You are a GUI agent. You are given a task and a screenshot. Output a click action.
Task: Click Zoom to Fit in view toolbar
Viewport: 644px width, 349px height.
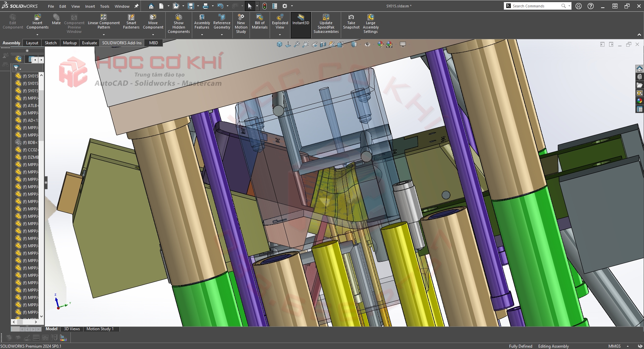(297, 44)
